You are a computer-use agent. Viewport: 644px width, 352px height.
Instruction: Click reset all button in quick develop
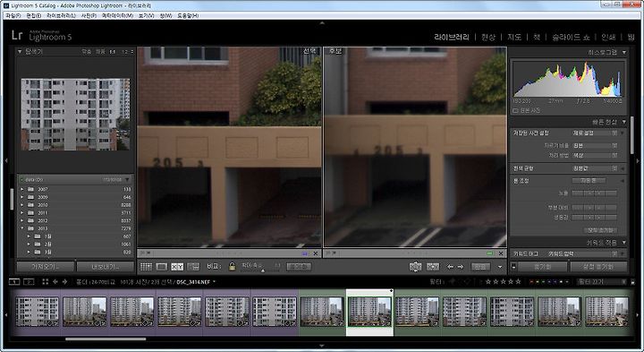tap(600, 230)
